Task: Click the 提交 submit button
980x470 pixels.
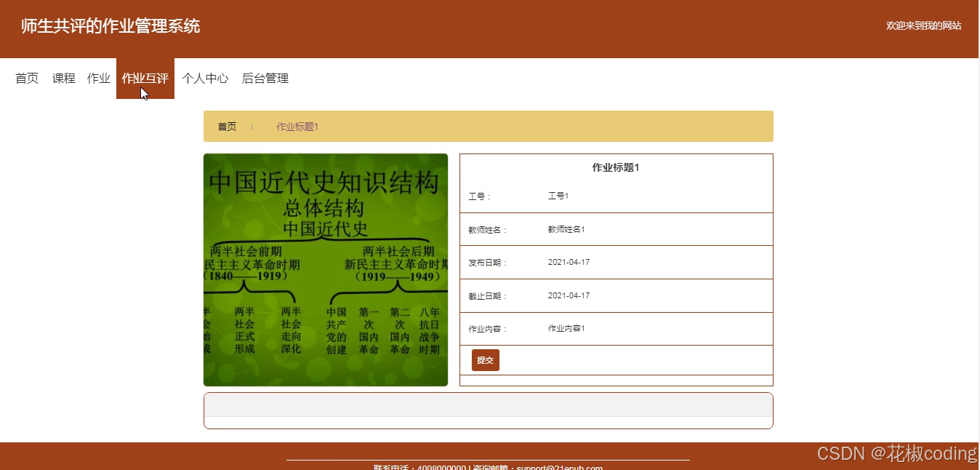Action: (485, 359)
